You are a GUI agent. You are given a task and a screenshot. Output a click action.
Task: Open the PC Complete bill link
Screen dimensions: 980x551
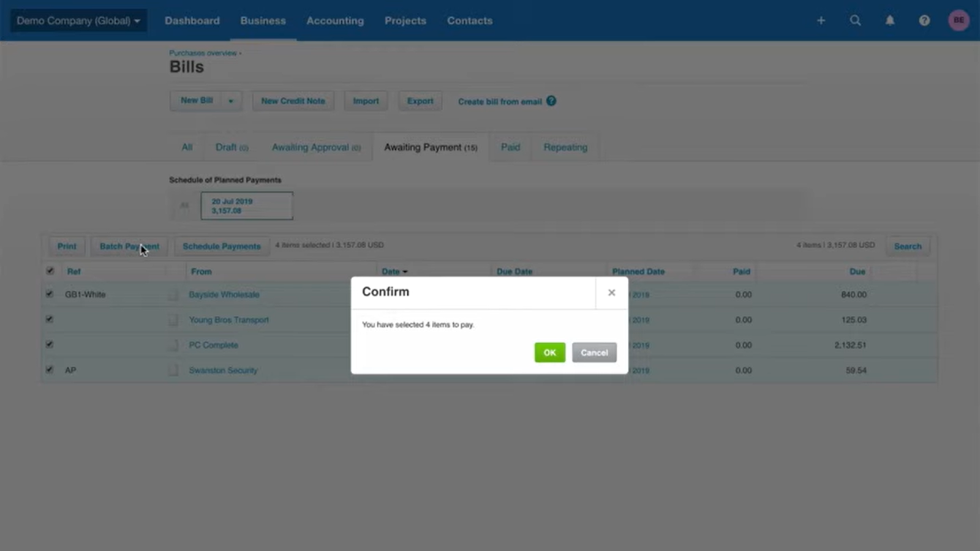pos(213,345)
